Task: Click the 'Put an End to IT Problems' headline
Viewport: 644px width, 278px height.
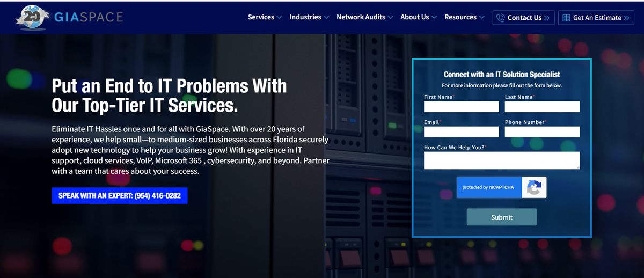Action: tap(169, 96)
